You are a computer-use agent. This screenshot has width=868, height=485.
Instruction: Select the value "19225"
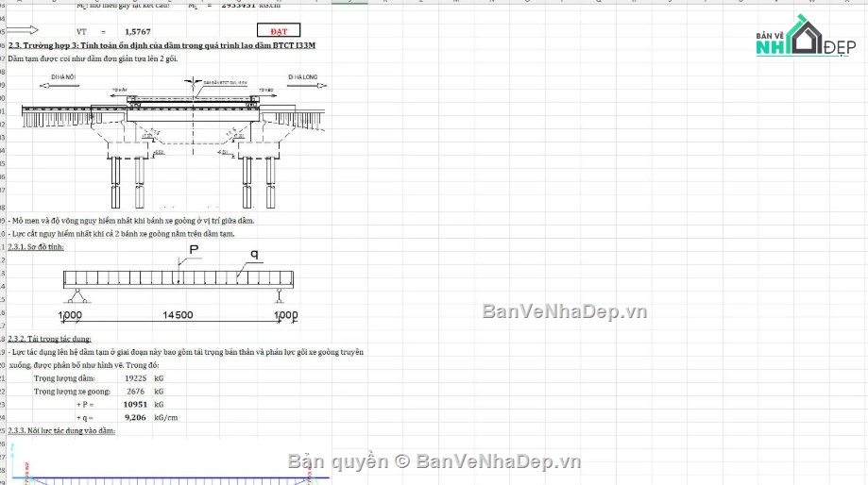coord(136,378)
